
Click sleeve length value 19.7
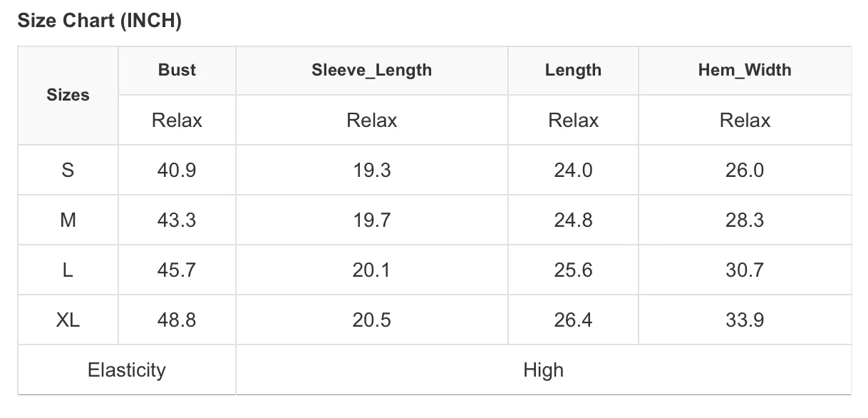(x=371, y=220)
